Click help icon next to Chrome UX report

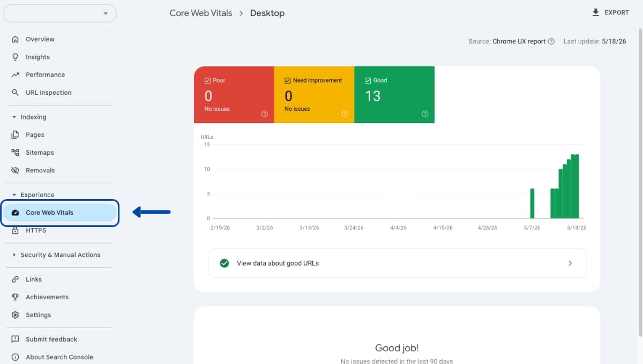(551, 41)
